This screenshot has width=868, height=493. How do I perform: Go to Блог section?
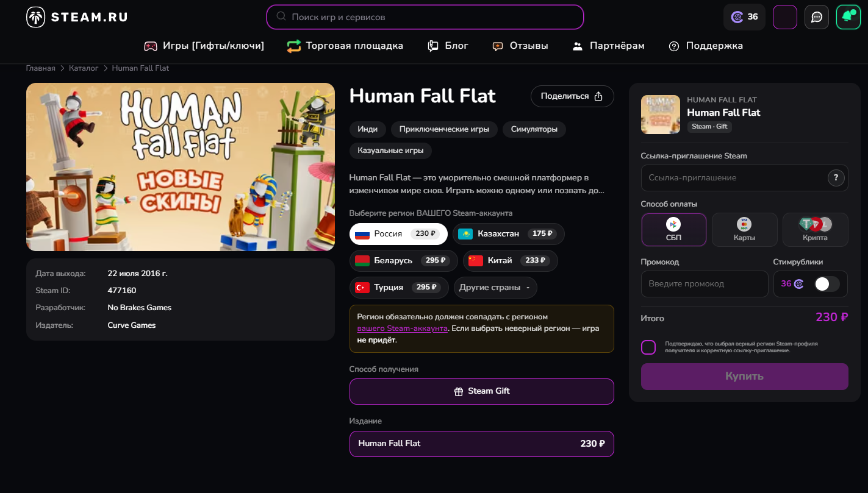point(448,46)
